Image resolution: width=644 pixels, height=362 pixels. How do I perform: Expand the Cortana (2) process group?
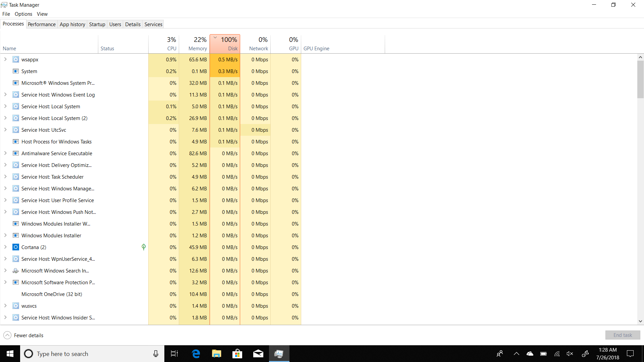pos(5,247)
